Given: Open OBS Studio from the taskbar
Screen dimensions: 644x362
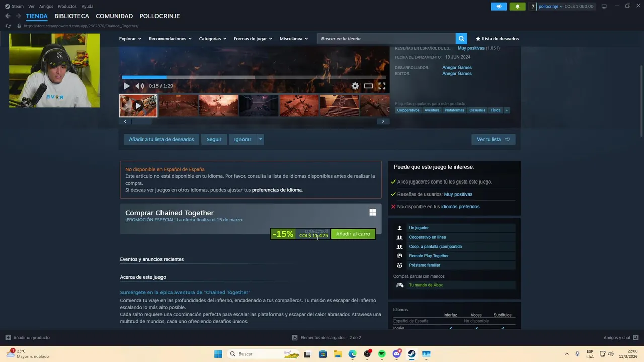Looking at the screenshot, I should (x=367, y=354).
